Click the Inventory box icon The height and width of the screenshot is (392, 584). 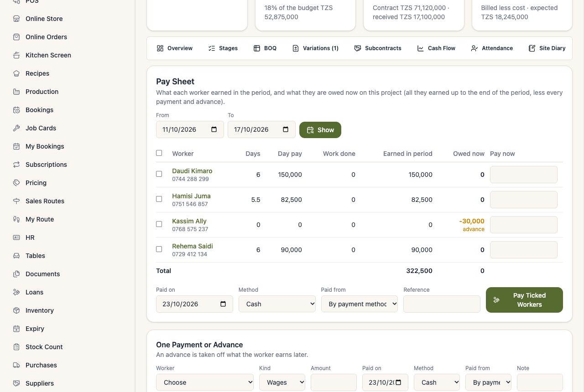(16, 310)
